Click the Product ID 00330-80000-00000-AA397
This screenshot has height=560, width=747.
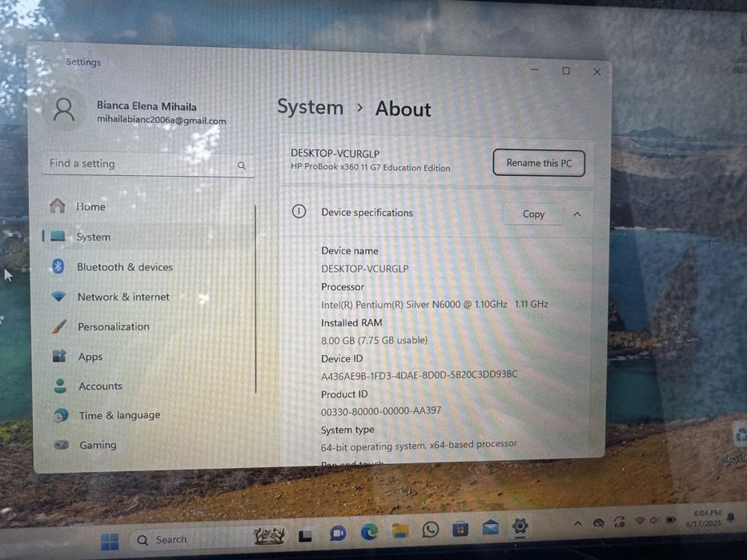coord(381,410)
